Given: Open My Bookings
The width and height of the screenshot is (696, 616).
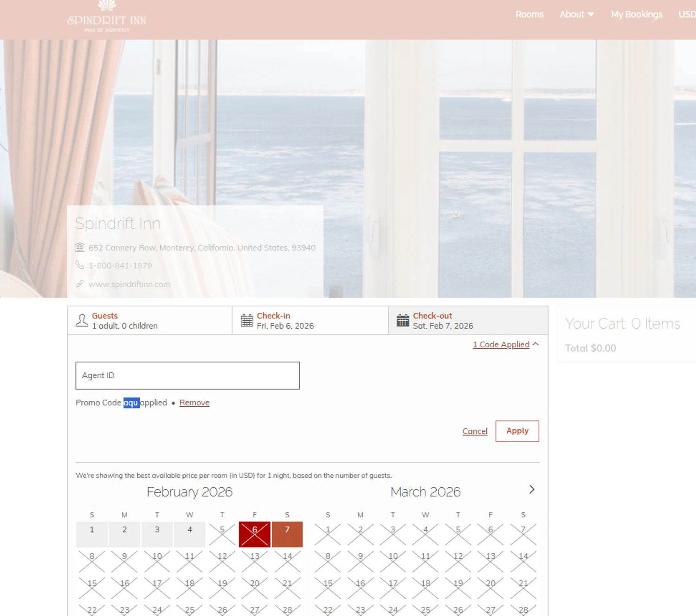Looking at the screenshot, I should 637,14.
